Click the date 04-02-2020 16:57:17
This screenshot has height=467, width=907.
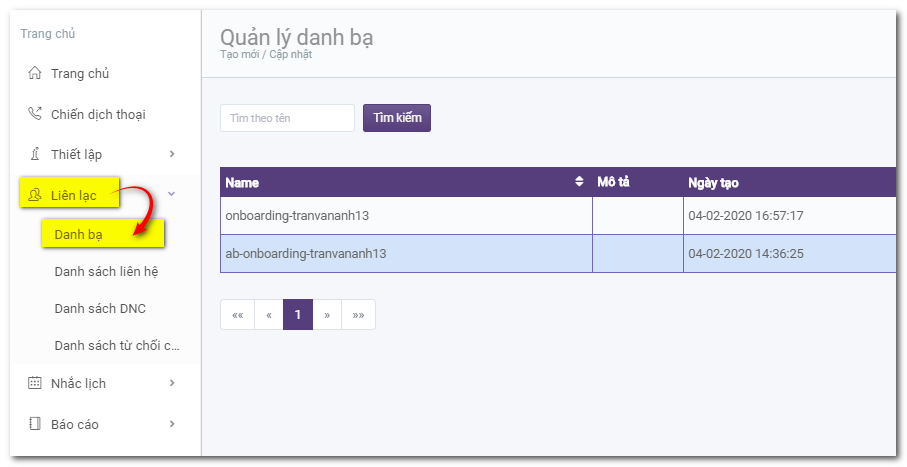[x=746, y=216]
